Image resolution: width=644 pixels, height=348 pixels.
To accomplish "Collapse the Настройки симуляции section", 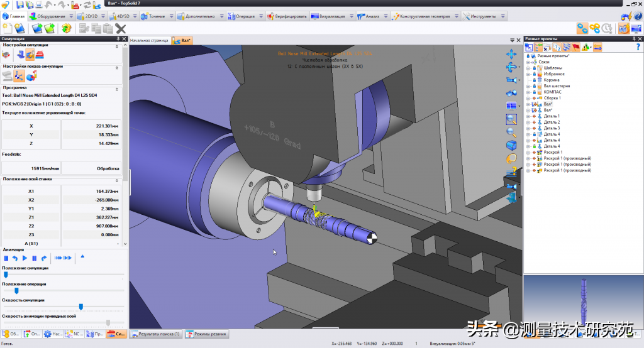I will pos(116,46).
